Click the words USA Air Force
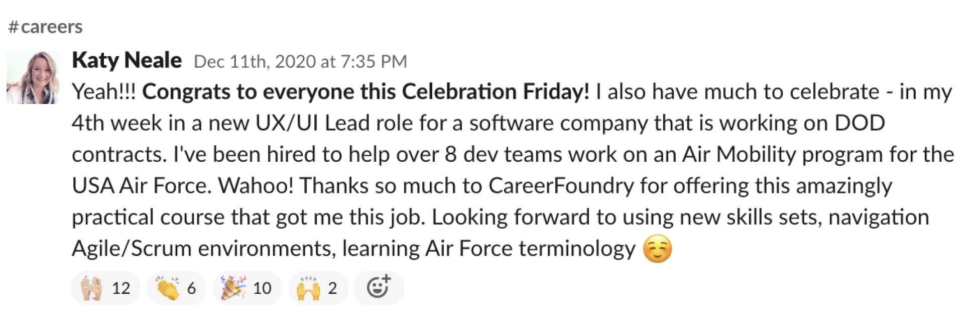This screenshot has height=319, width=980. click(x=142, y=186)
